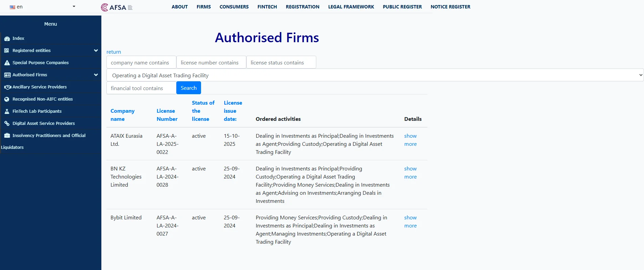644x270 pixels.
Task: Show more details for Bybit Limited
Action: point(411,222)
